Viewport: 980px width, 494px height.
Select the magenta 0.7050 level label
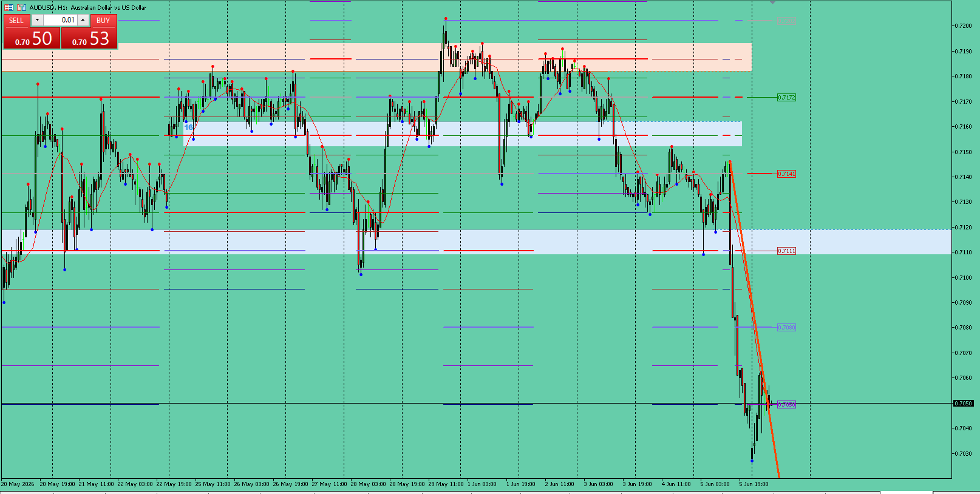pyautogui.click(x=786, y=404)
